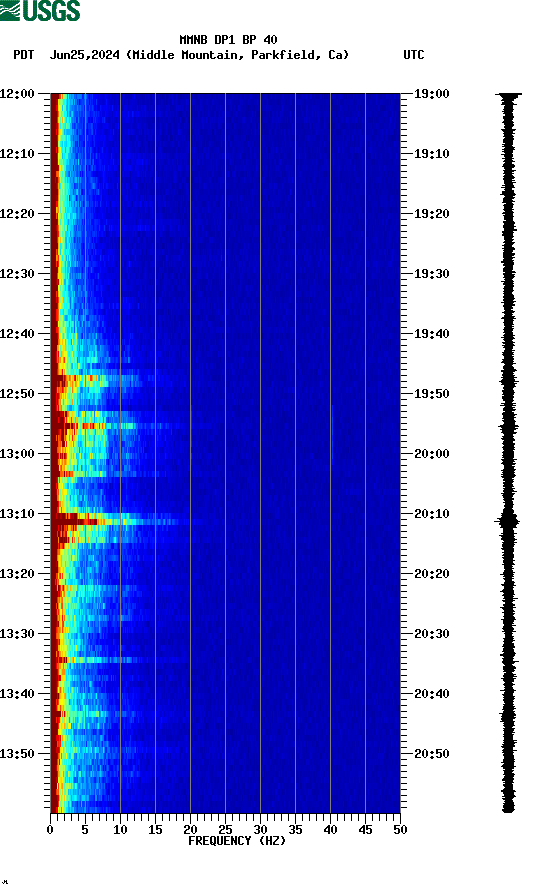Click the 12:30 PDT time label
This screenshot has height=893, width=552.
[17, 274]
